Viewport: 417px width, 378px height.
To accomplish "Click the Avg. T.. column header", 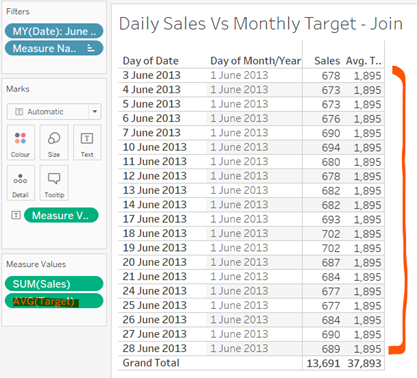I will [x=364, y=61].
